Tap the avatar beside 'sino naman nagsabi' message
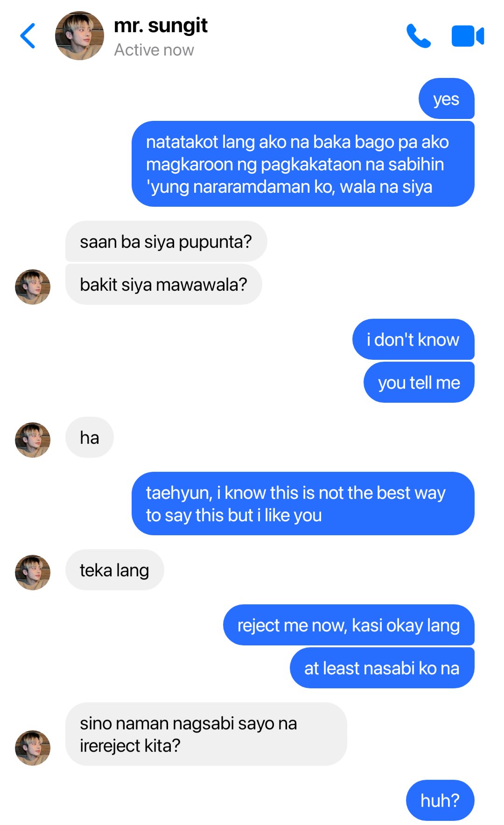 tap(33, 748)
